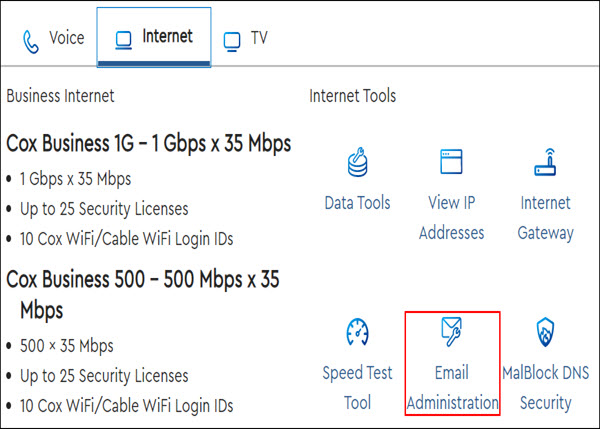Select the Internet Gateway router icon
The width and height of the screenshot is (600, 429).
545,162
